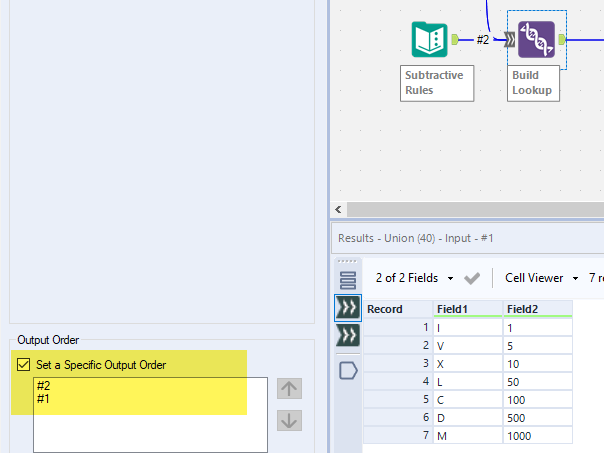The height and width of the screenshot is (453, 604).
Task: Select Field2 cell with value 1000
Action: (x=538, y=436)
